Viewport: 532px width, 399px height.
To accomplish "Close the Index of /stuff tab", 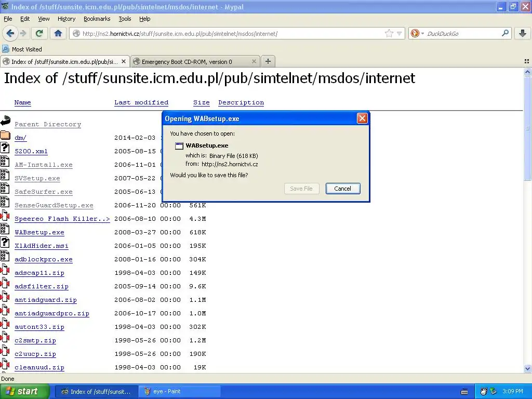I will [x=124, y=61].
